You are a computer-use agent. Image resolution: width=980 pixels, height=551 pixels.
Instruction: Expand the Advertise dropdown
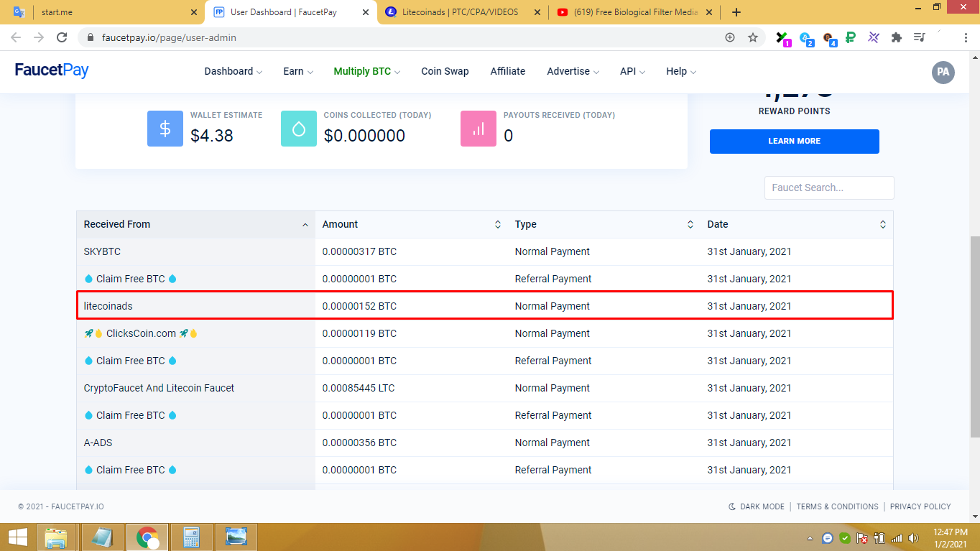click(573, 71)
